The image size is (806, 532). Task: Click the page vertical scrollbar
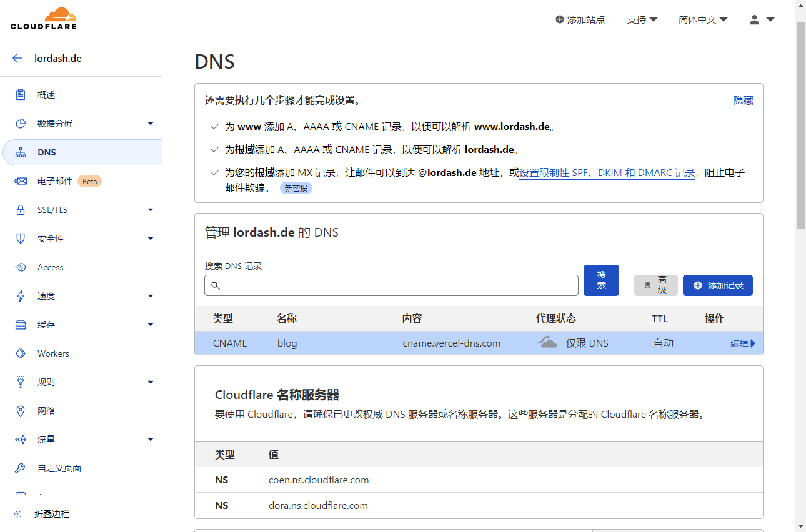(800, 125)
